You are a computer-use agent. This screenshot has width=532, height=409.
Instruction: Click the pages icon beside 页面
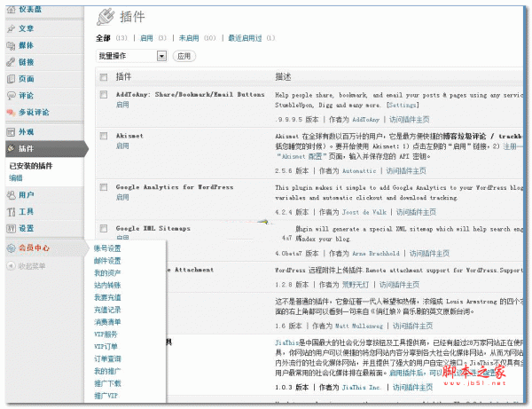click(12, 79)
